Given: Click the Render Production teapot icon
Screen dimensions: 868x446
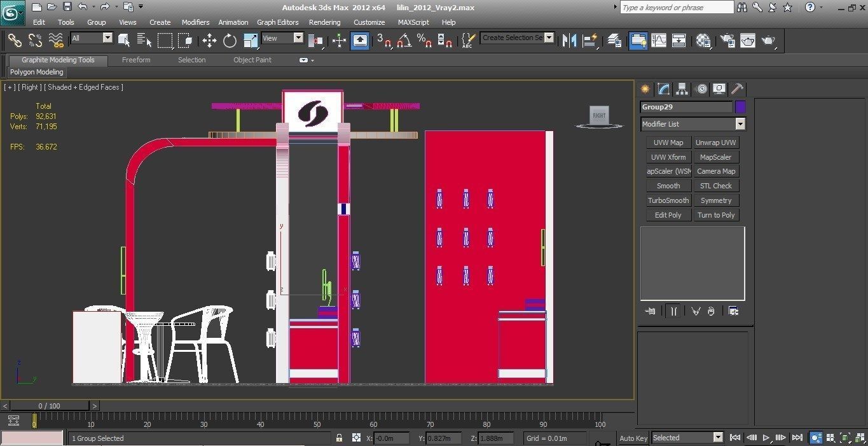Looking at the screenshot, I should (769, 41).
